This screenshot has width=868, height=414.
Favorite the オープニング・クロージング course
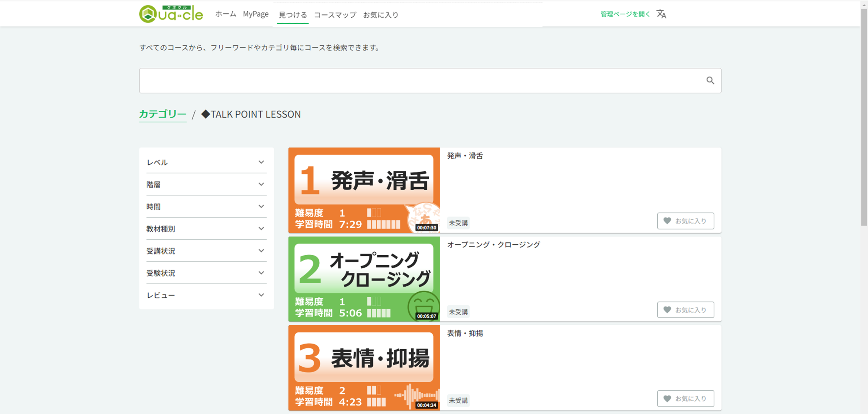click(685, 310)
